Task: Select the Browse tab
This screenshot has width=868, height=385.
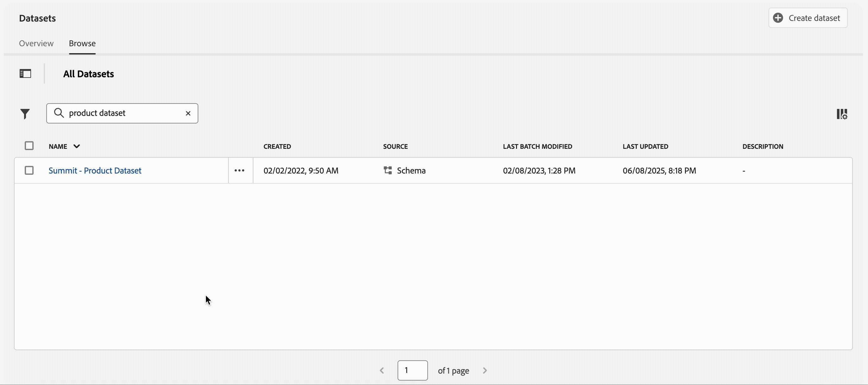Action: (82, 43)
